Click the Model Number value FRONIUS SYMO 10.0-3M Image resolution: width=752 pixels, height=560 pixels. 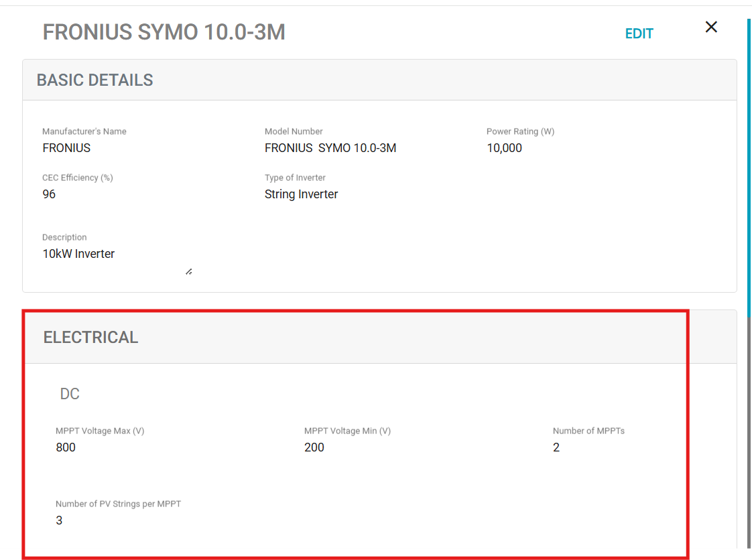click(330, 147)
